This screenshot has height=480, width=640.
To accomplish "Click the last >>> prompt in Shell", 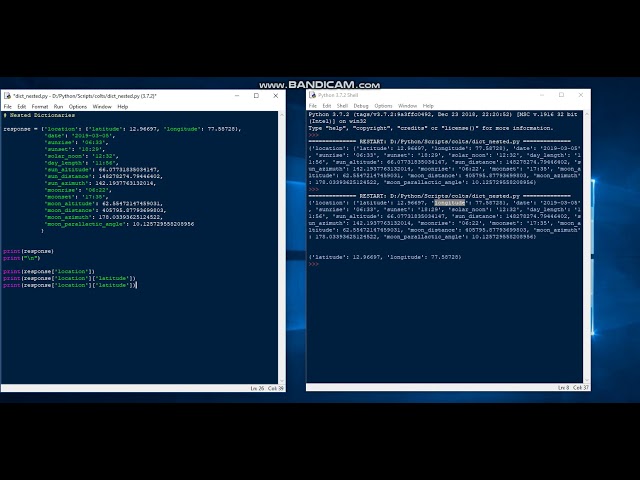I will [x=313, y=264].
